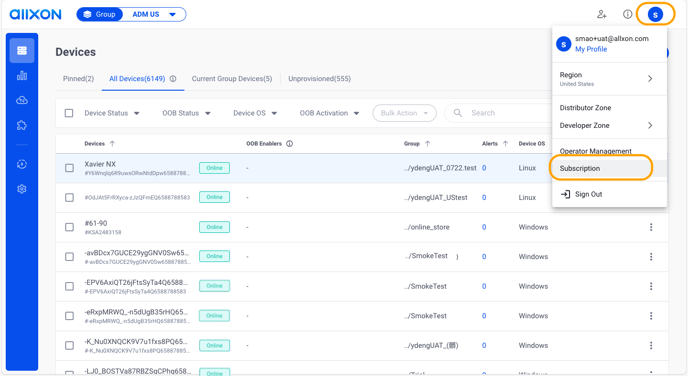Expand the Device Status filter dropdown
The height and width of the screenshot is (376, 688).
(x=112, y=113)
